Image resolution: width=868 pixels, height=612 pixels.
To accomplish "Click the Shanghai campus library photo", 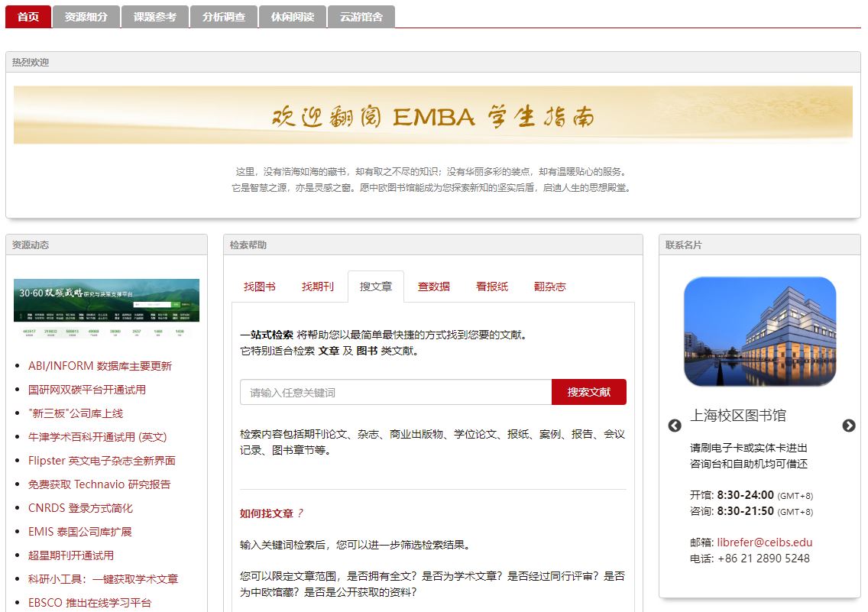I will [760, 332].
